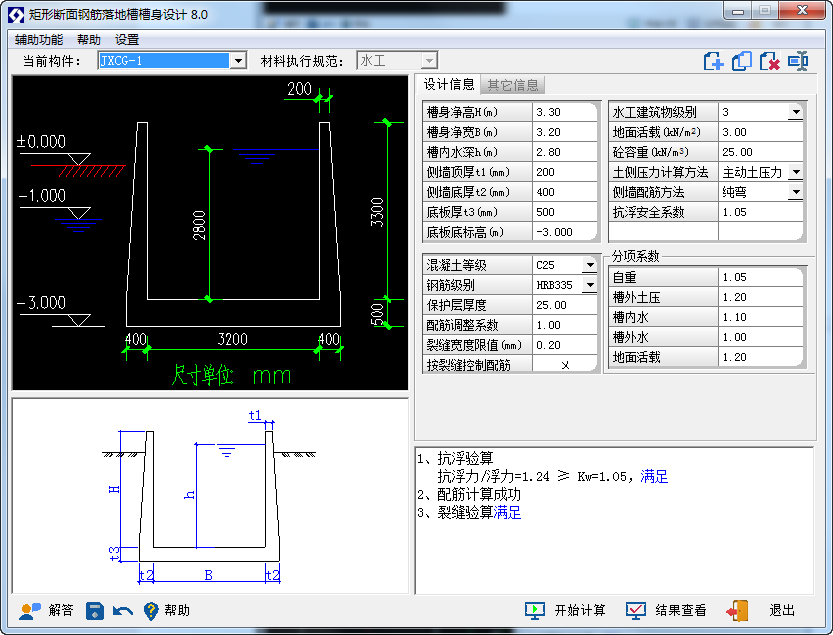This screenshot has width=833, height=635.
Task: Click the application logo in title bar
Action: pyautogui.click(x=16, y=14)
